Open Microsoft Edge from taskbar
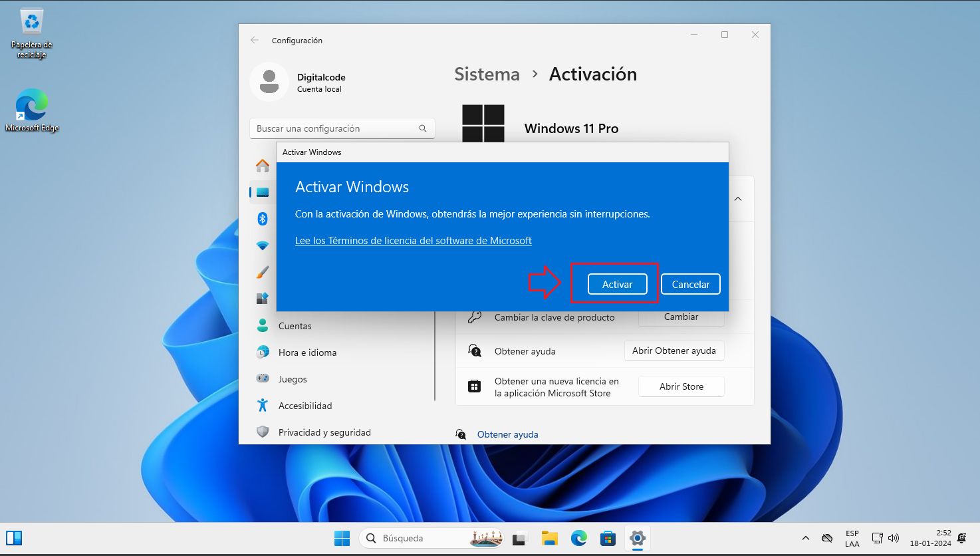The width and height of the screenshot is (980, 556). point(578,538)
